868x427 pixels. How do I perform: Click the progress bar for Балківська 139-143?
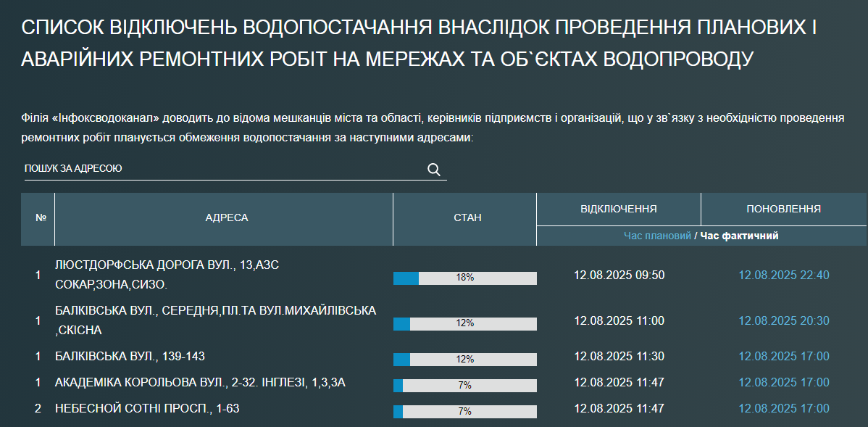click(464, 359)
